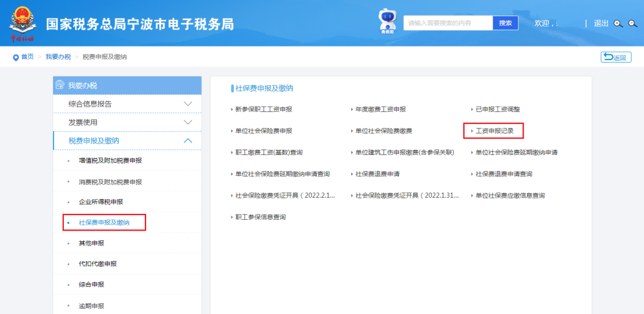Screen dimensions: 644x314
Task: Open 代扣代缴申报 menu item
Action: point(98,264)
